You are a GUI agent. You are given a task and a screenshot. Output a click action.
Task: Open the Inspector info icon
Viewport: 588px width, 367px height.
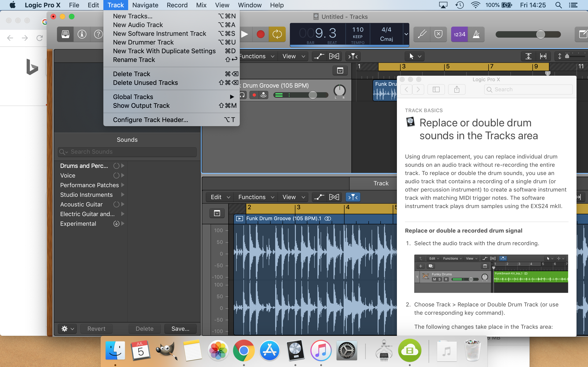[x=82, y=34]
